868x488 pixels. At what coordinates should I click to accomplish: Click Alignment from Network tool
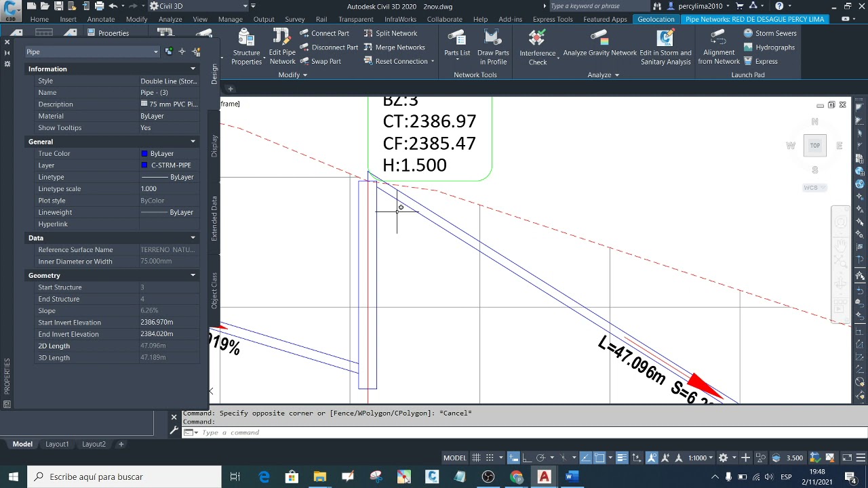[x=719, y=46]
